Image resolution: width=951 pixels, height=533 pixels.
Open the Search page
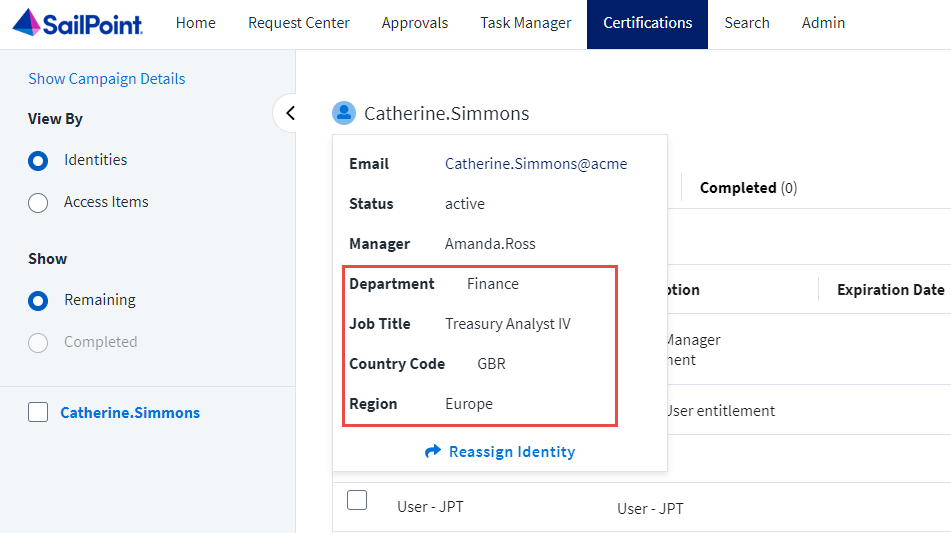[x=747, y=23]
